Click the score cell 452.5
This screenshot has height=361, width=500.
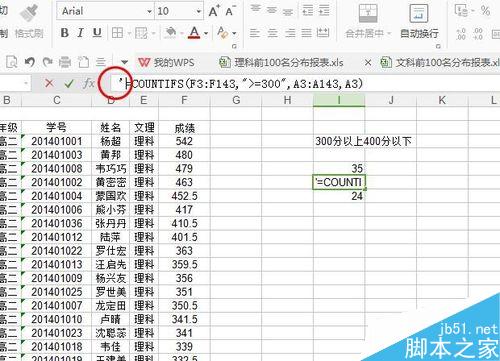tap(184, 196)
